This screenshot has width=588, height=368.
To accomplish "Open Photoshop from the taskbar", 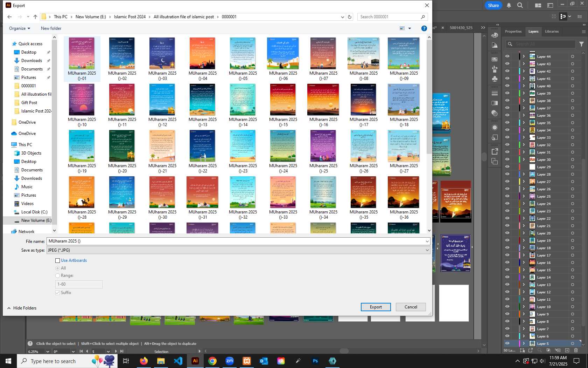I will click(x=315, y=361).
